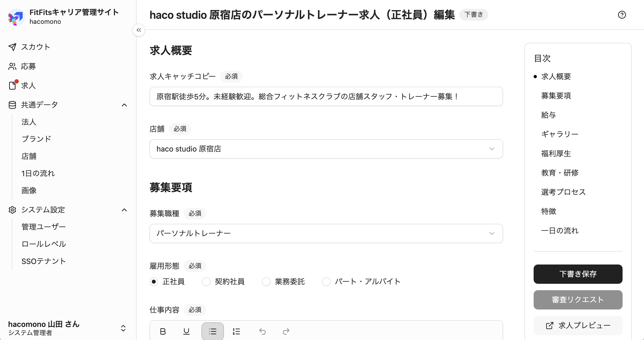Open 画像 in the sidebar

tap(29, 191)
